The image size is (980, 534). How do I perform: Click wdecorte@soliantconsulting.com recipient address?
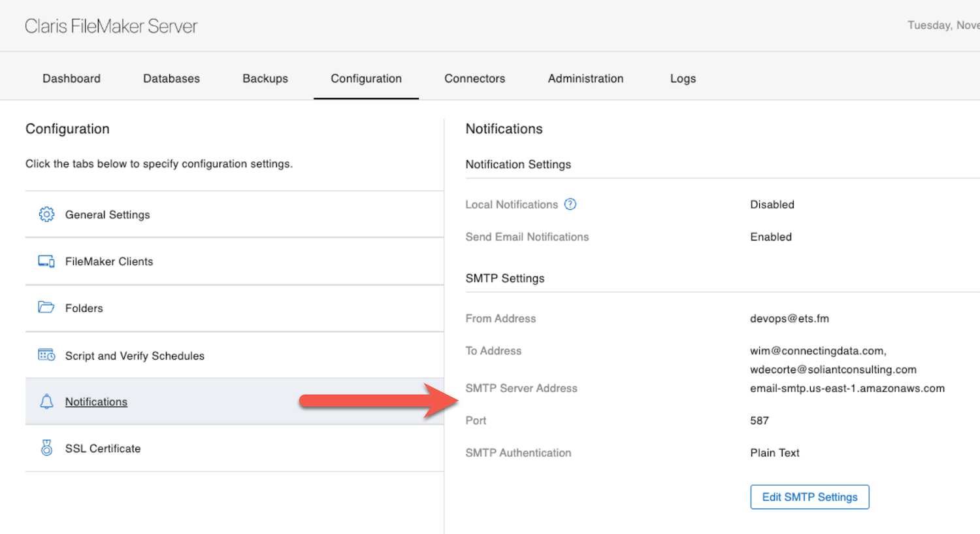(833, 369)
